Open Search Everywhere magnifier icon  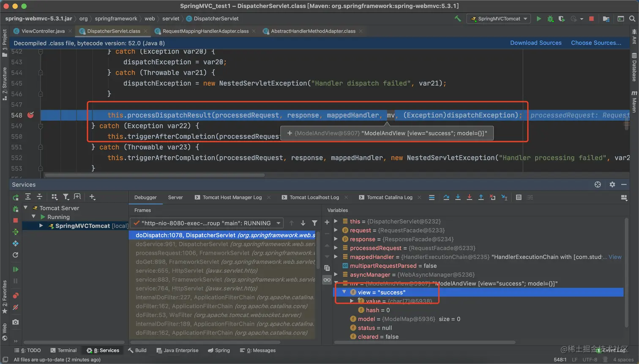click(x=632, y=19)
